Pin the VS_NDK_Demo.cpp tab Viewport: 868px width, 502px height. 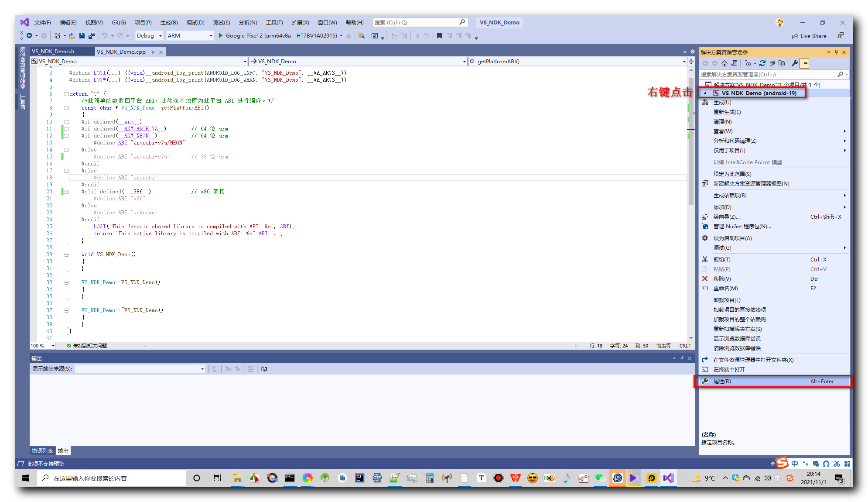pos(153,52)
